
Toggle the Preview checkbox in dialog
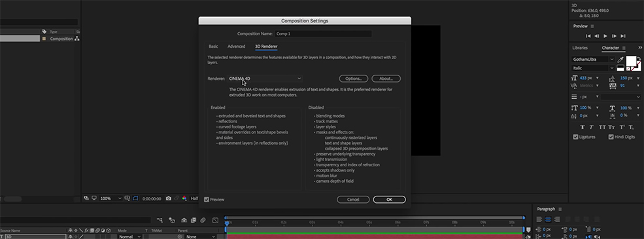click(x=207, y=200)
